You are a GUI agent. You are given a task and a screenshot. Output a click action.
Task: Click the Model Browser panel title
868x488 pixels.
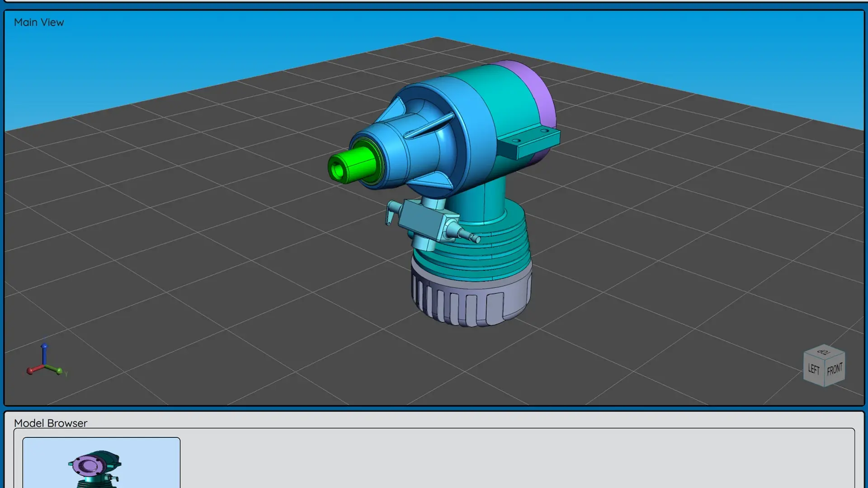click(x=51, y=423)
